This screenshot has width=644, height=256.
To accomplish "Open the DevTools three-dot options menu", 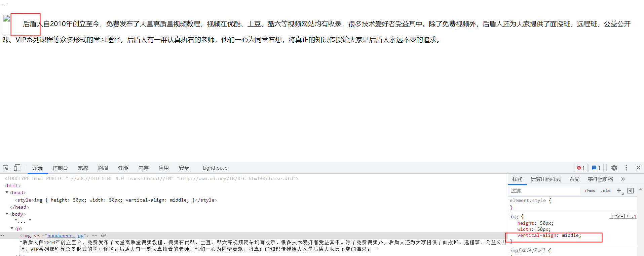I will pyautogui.click(x=626, y=168).
